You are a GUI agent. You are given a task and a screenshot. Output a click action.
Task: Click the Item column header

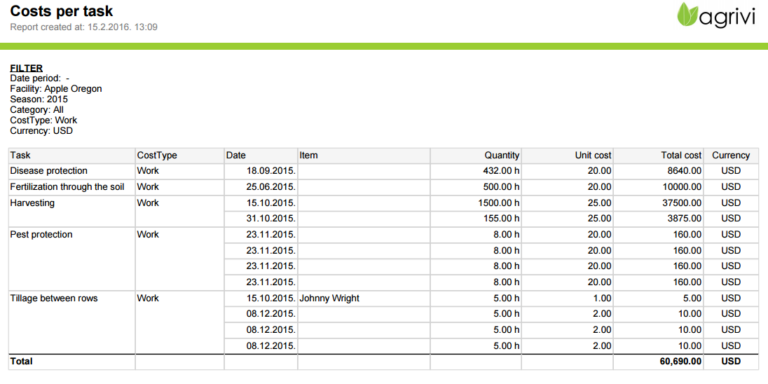[363, 155]
